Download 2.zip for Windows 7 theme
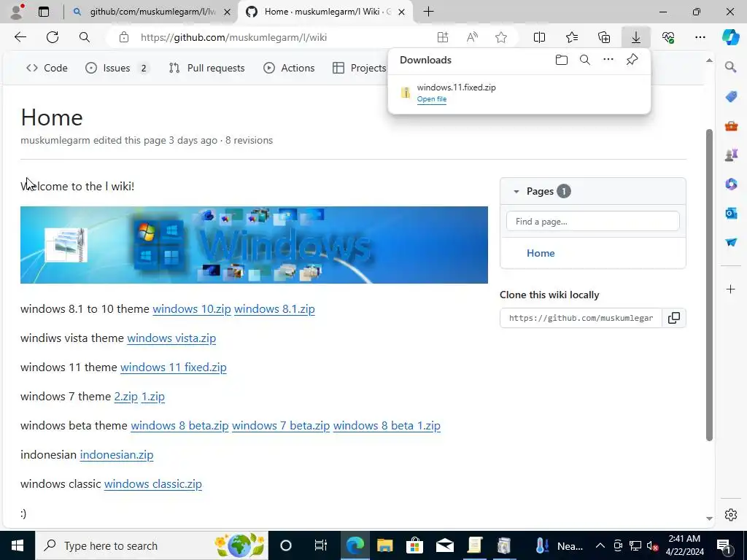The image size is (747, 560). tap(125, 396)
